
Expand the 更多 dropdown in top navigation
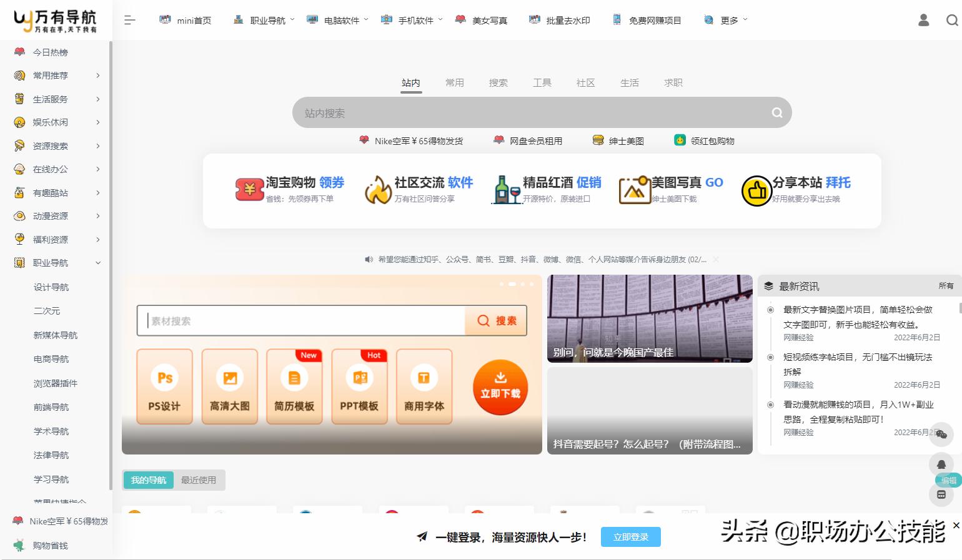[730, 19]
